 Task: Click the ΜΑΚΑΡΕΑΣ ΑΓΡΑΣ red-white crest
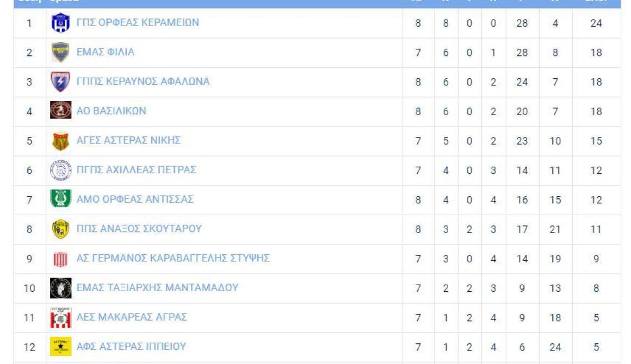[x=61, y=317]
